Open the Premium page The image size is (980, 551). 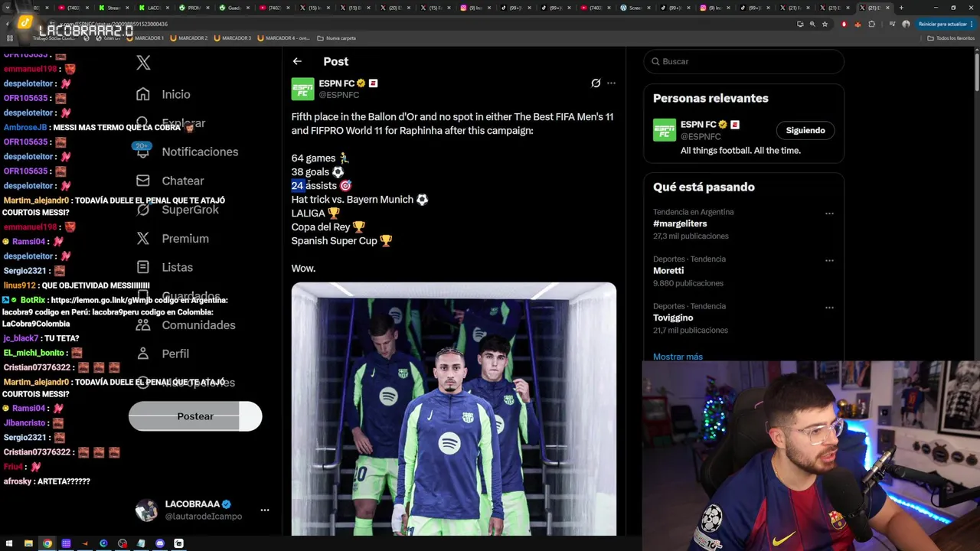185,239
